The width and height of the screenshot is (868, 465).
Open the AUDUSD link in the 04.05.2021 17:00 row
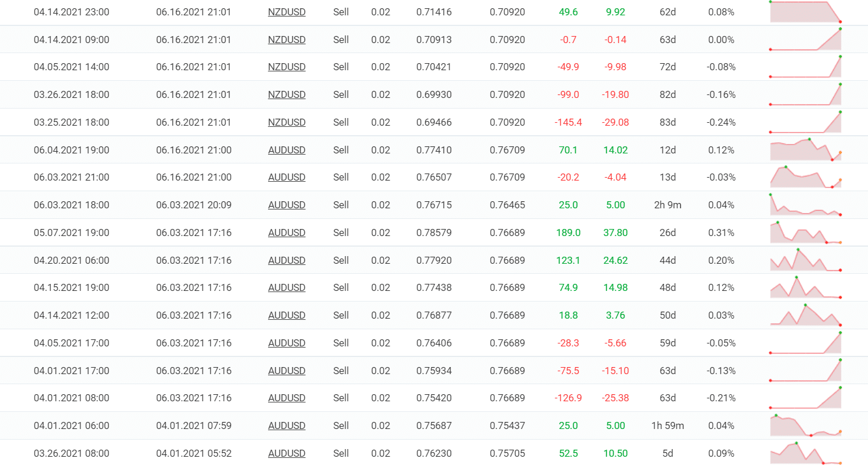point(286,343)
